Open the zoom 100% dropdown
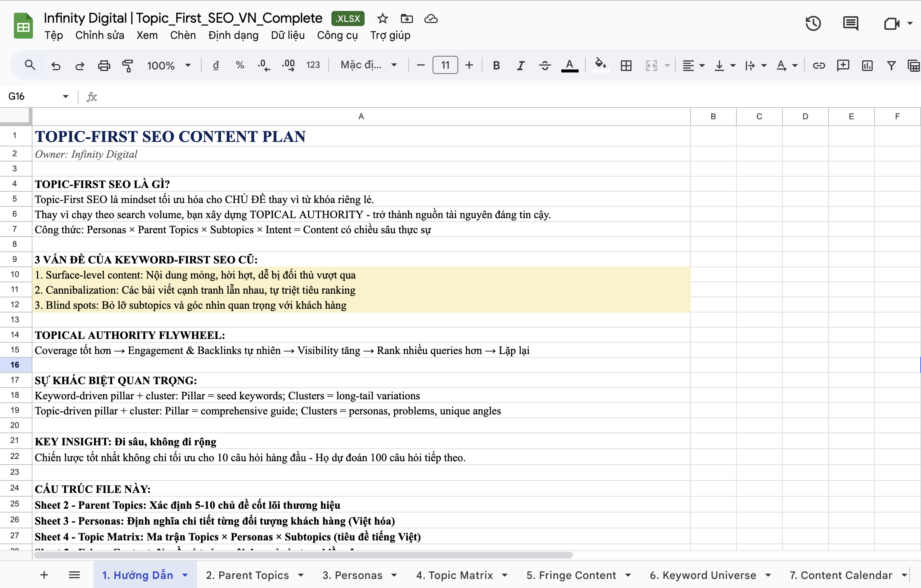Screen dimensions: 921x588 coord(169,66)
